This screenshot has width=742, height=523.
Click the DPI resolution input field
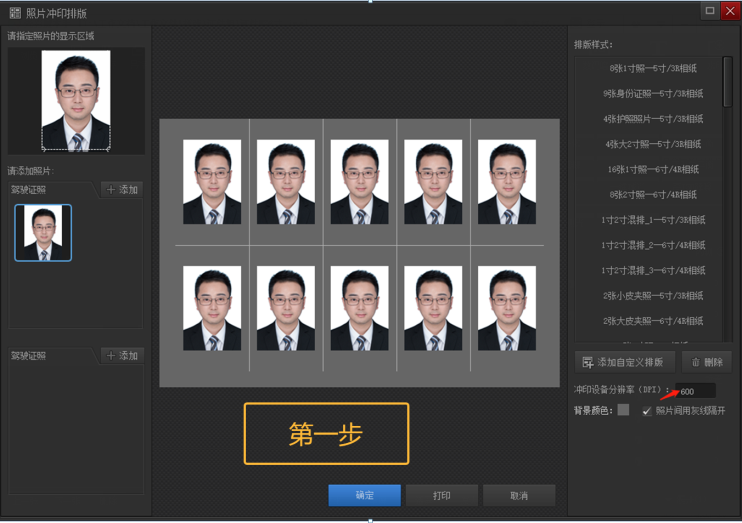pos(696,391)
